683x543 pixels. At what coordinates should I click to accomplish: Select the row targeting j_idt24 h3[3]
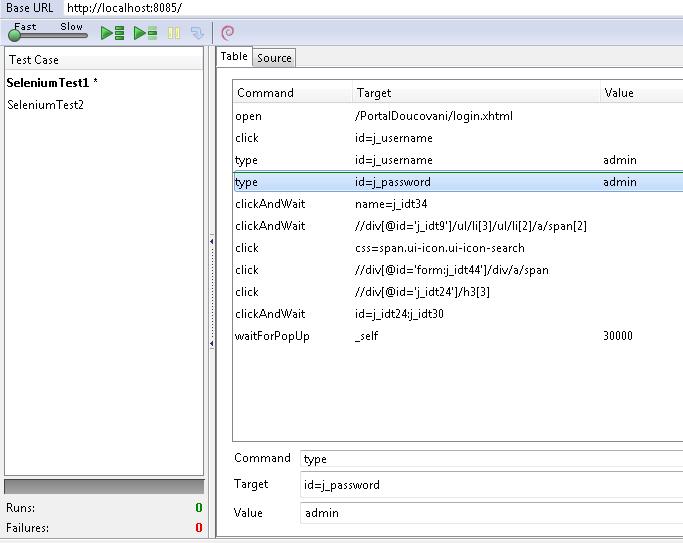(458, 292)
